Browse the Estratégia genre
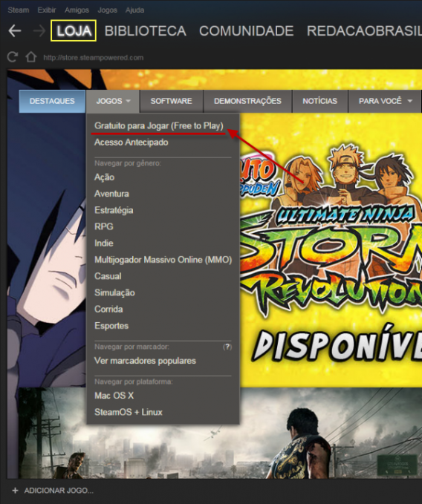 pyautogui.click(x=114, y=211)
